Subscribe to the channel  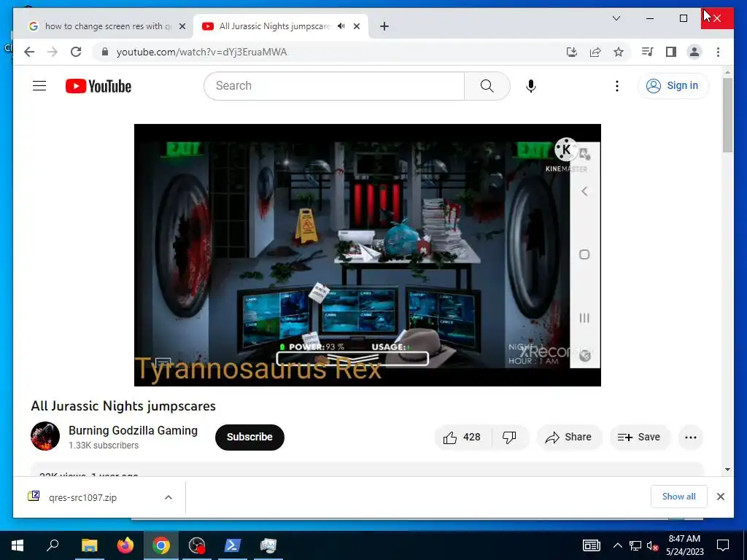pos(249,437)
